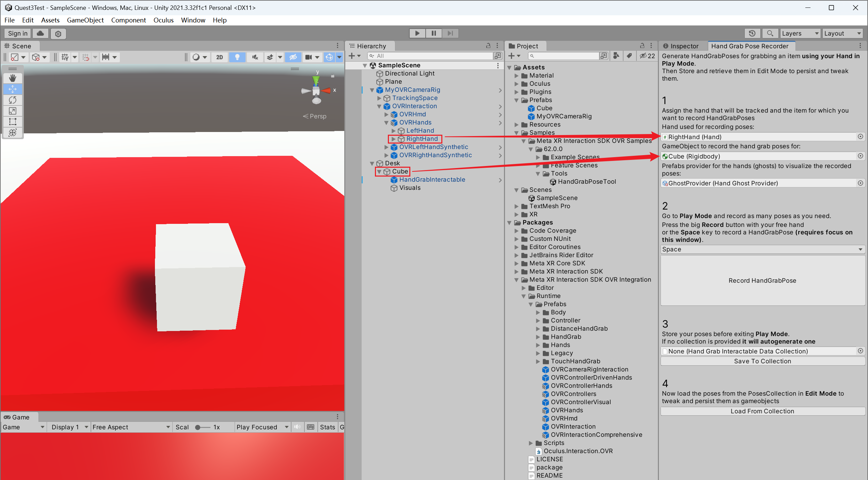
Task: Select the combined Transform tool
Action: pos(13,133)
